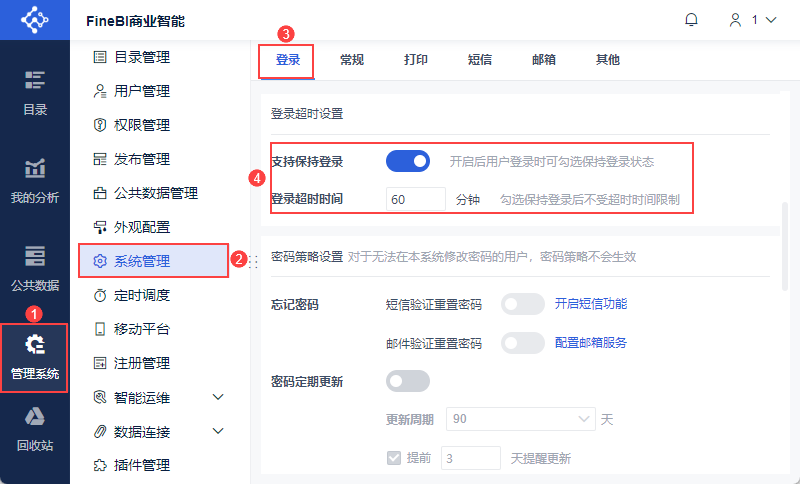Expand the 数据连接 submenu
The image size is (800, 484).
click(219, 432)
